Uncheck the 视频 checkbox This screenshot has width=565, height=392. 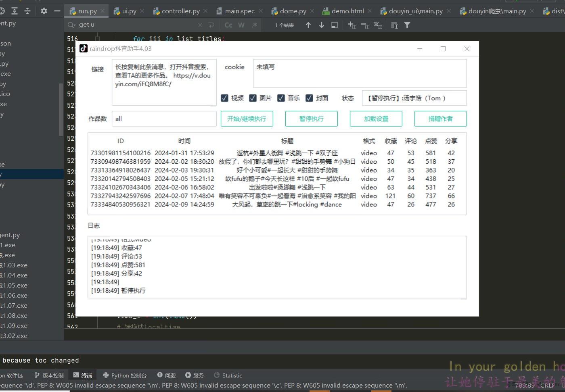click(x=225, y=98)
